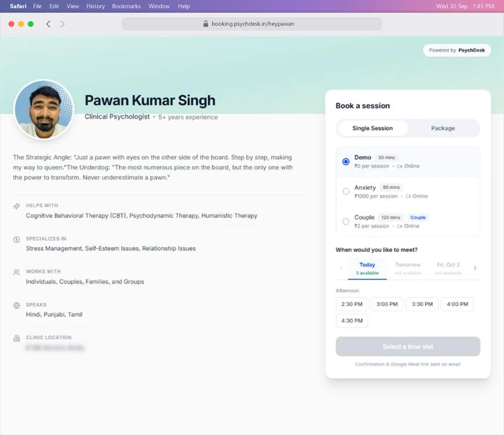Open the Edit menu

tap(54, 6)
